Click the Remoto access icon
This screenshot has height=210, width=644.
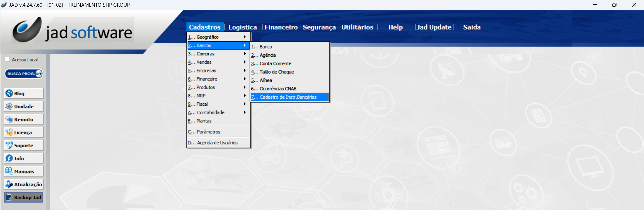(9, 119)
